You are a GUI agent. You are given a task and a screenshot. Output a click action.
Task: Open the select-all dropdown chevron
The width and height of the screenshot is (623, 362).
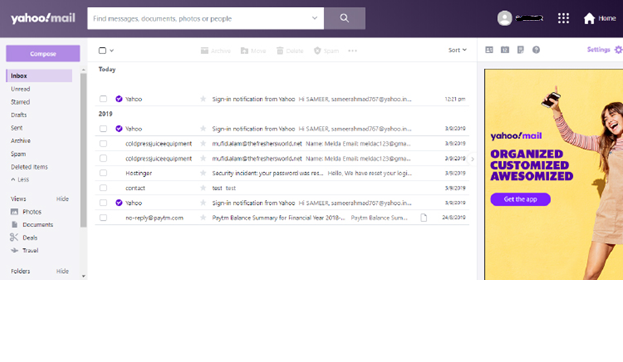pyautogui.click(x=112, y=50)
